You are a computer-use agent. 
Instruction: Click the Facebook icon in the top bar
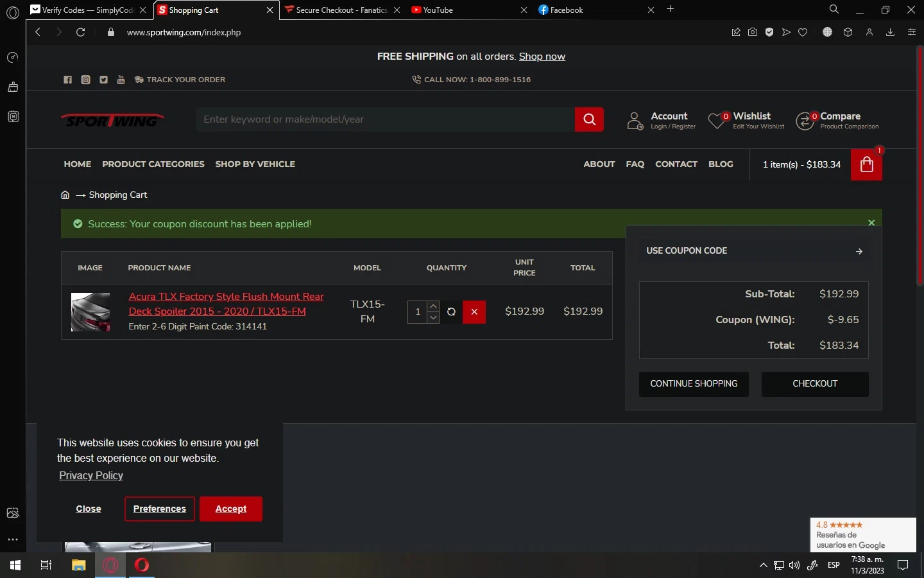tap(68, 80)
